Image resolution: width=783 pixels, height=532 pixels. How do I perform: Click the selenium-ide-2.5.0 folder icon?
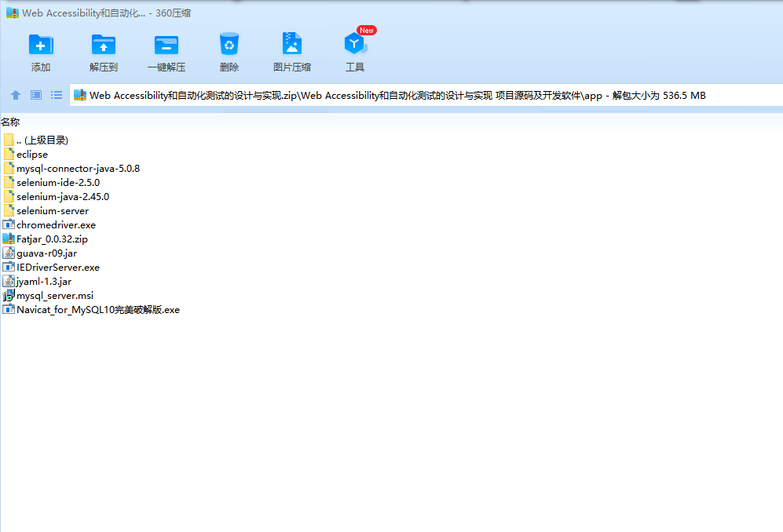pos(9,182)
